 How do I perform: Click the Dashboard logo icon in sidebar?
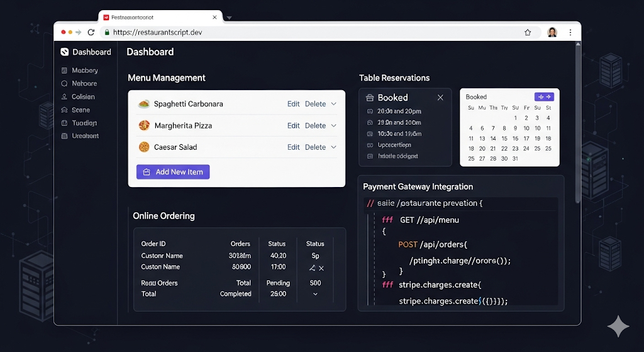tap(65, 52)
